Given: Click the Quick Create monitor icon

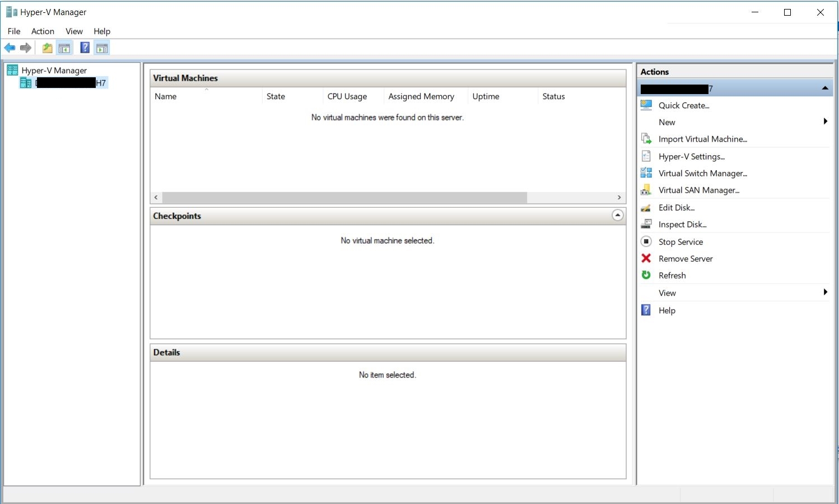Looking at the screenshot, I should point(646,105).
